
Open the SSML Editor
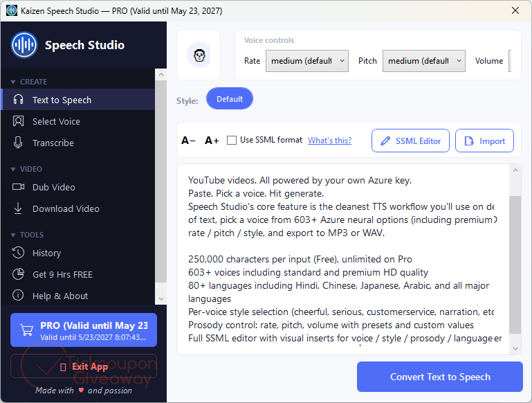coord(410,141)
